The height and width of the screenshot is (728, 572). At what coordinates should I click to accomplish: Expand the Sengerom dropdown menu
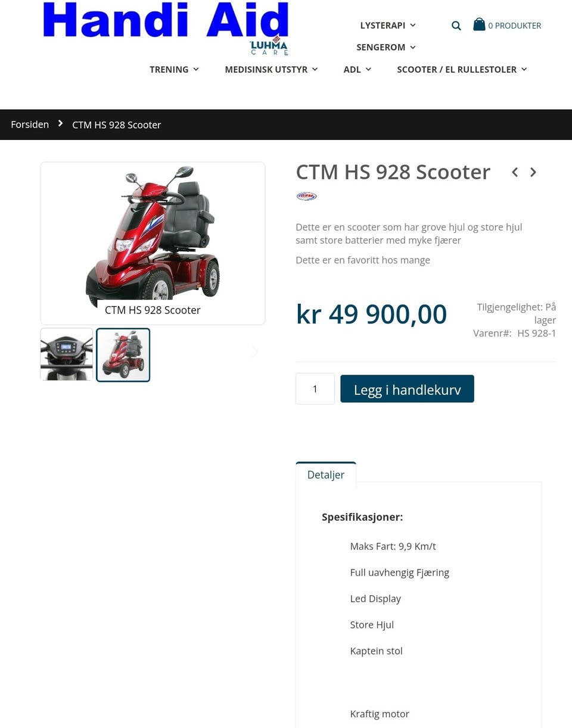pyautogui.click(x=386, y=47)
